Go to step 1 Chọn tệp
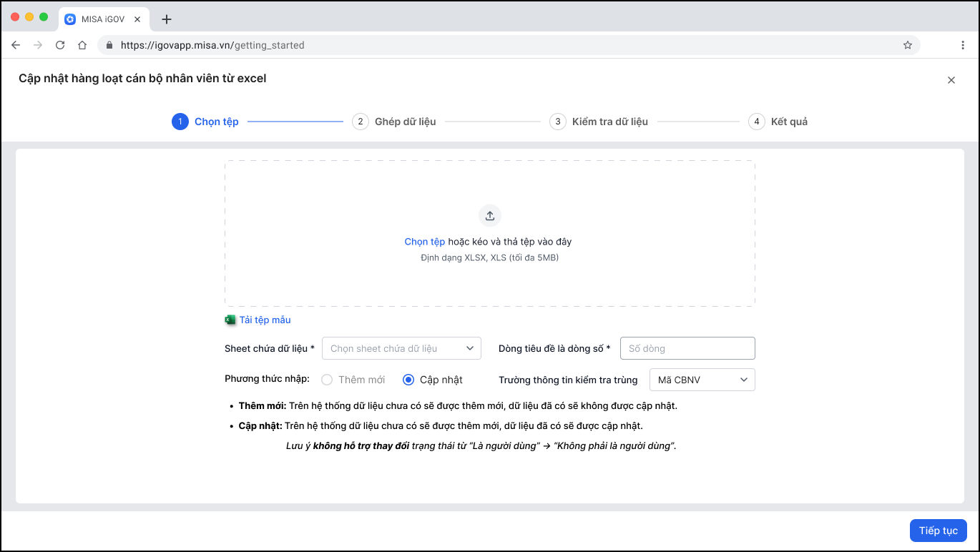980x552 pixels. coord(205,122)
